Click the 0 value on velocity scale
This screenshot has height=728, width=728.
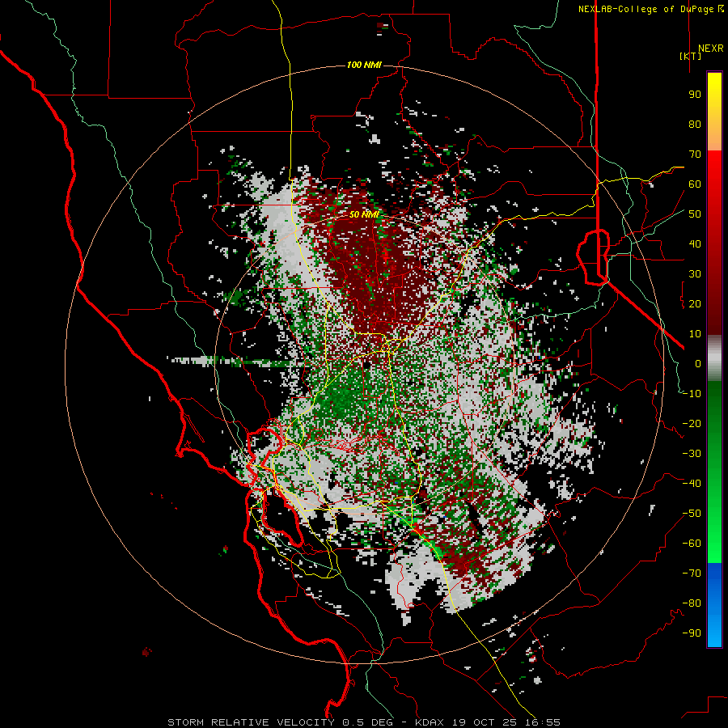[698, 364]
